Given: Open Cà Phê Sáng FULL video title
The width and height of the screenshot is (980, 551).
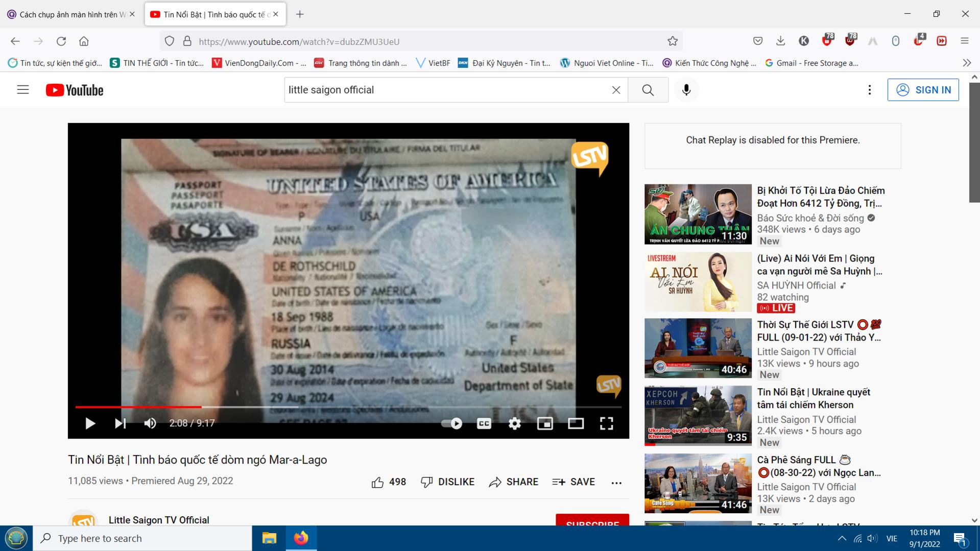Looking at the screenshot, I should [819, 466].
